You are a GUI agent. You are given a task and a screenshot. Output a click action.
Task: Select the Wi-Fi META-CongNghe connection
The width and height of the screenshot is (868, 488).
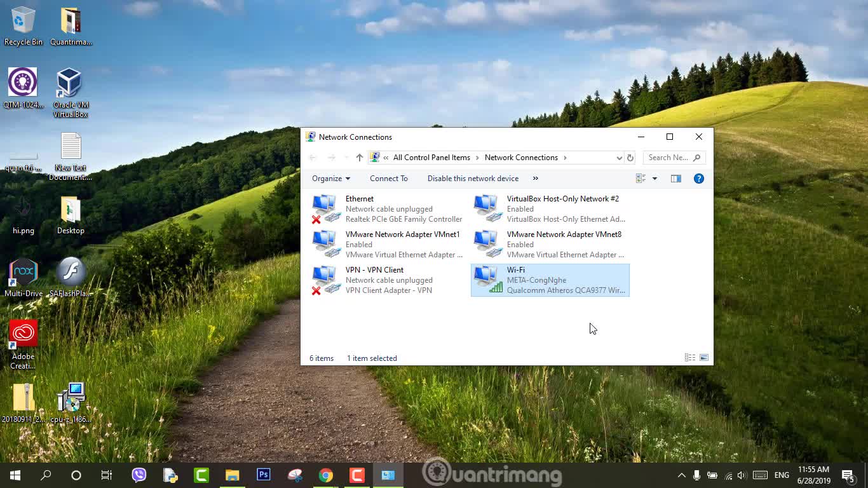550,280
